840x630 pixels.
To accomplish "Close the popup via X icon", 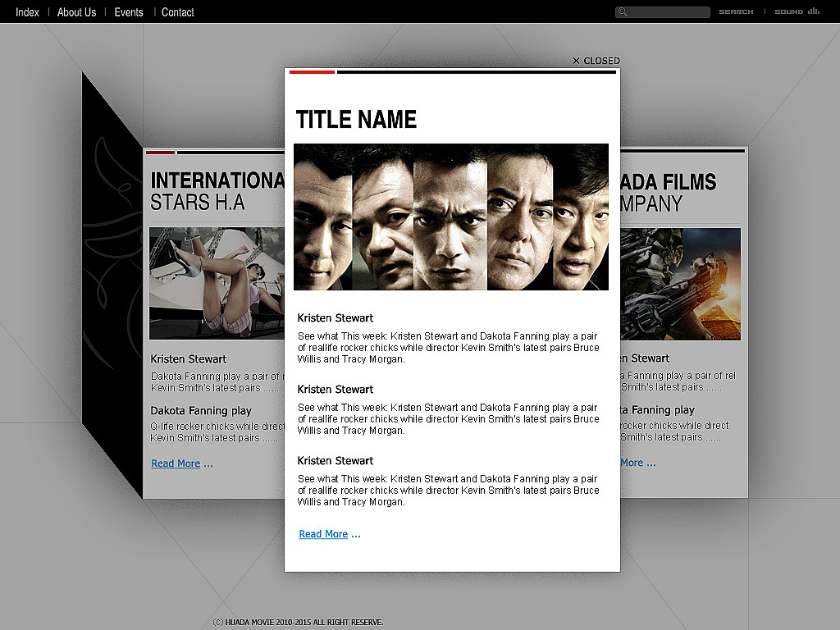I will point(576,61).
